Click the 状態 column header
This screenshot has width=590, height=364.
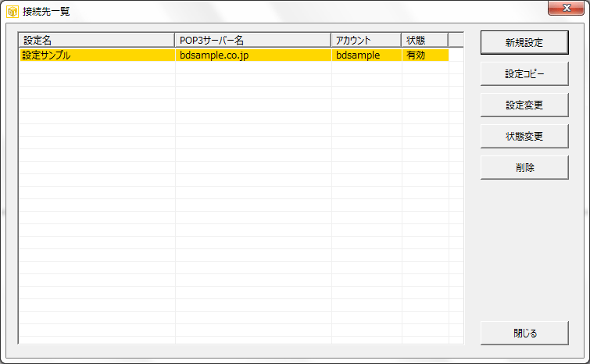click(x=425, y=40)
